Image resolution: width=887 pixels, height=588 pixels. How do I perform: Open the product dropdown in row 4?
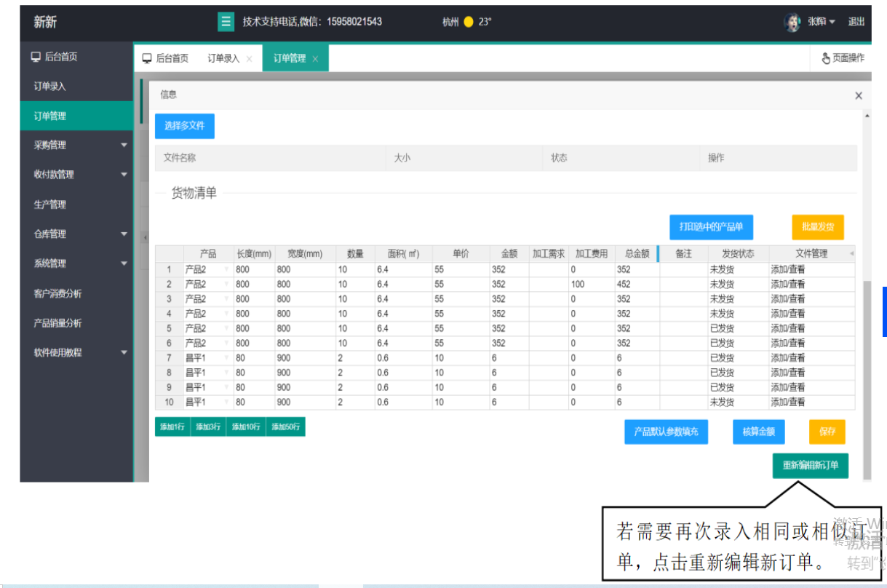tap(226, 314)
